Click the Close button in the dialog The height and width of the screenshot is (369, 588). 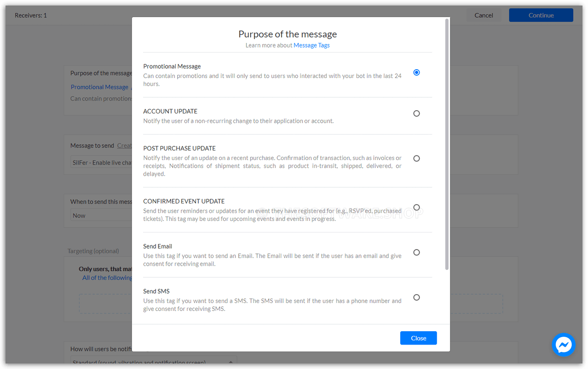coord(418,338)
